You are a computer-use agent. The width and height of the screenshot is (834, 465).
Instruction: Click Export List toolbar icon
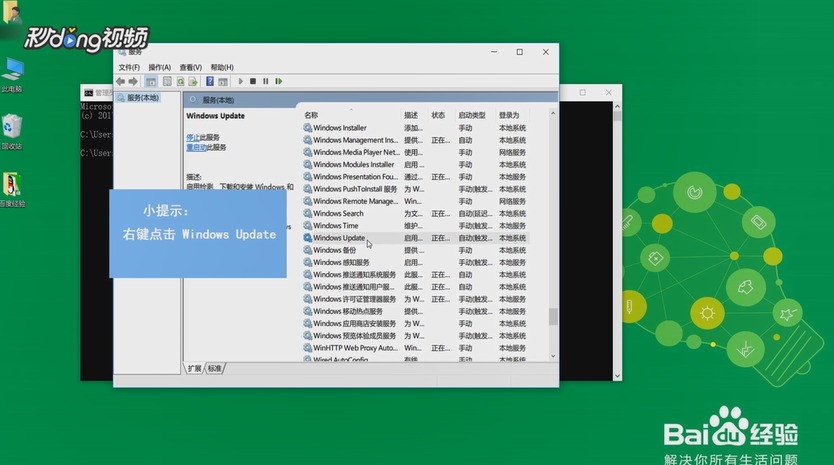pyautogui.click(x=193, y=81)
